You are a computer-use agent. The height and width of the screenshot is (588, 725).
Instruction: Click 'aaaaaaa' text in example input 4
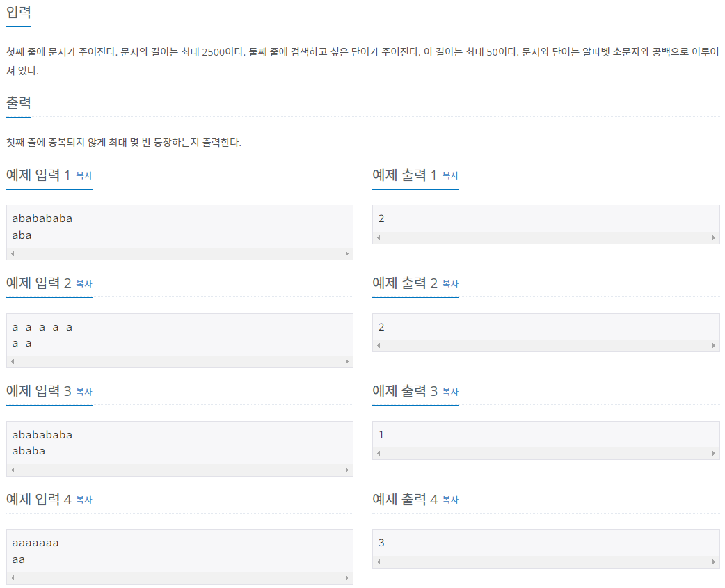coord(35,543)
